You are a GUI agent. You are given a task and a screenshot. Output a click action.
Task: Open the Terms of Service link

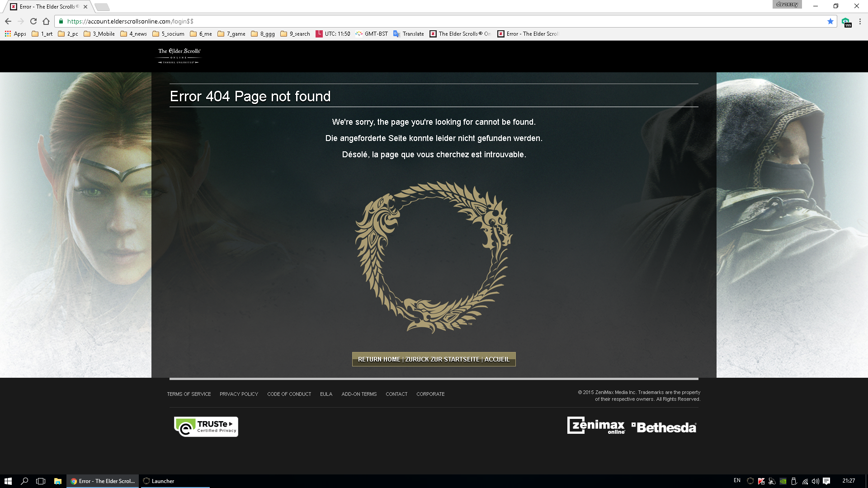tap(189, 394)
